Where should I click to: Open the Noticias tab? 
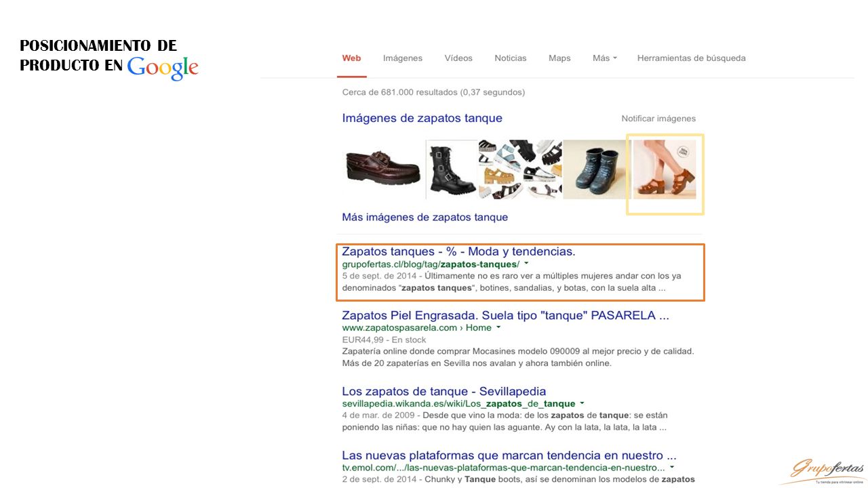point(511,58)
